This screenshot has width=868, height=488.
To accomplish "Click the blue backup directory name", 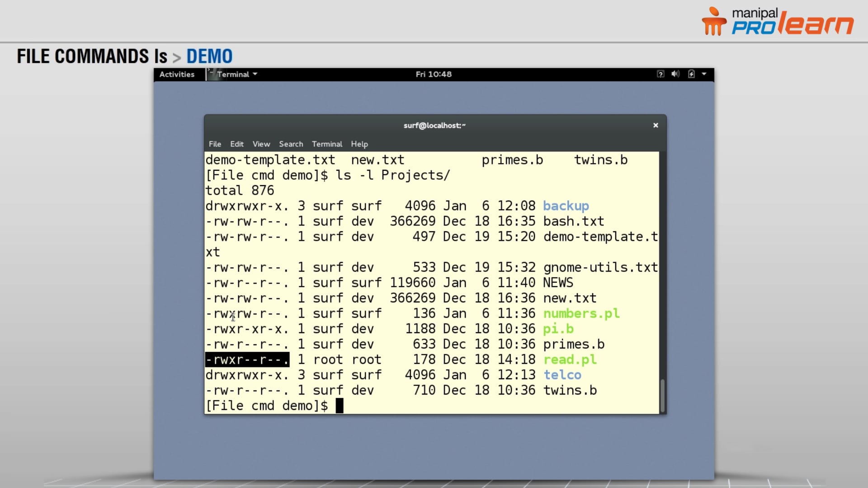I will 566,206.
